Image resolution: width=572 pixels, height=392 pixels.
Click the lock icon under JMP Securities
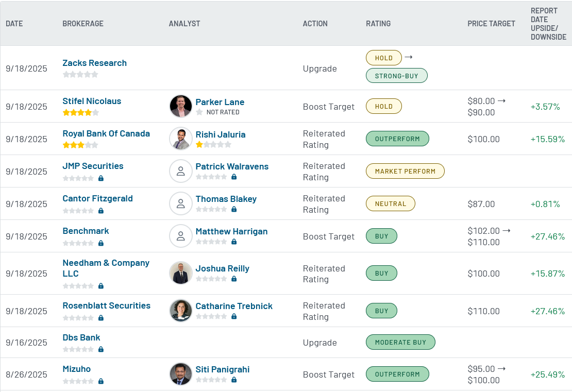(x=101, y=178)
